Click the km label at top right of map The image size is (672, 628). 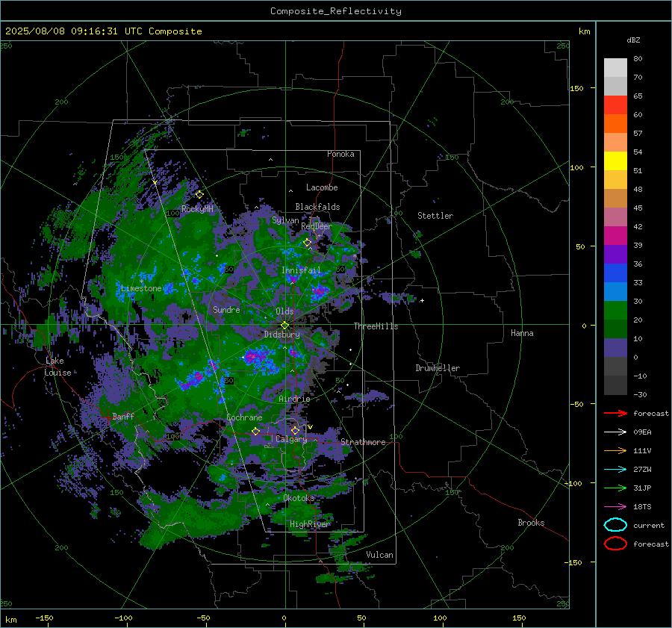click(x=585, y=31)
